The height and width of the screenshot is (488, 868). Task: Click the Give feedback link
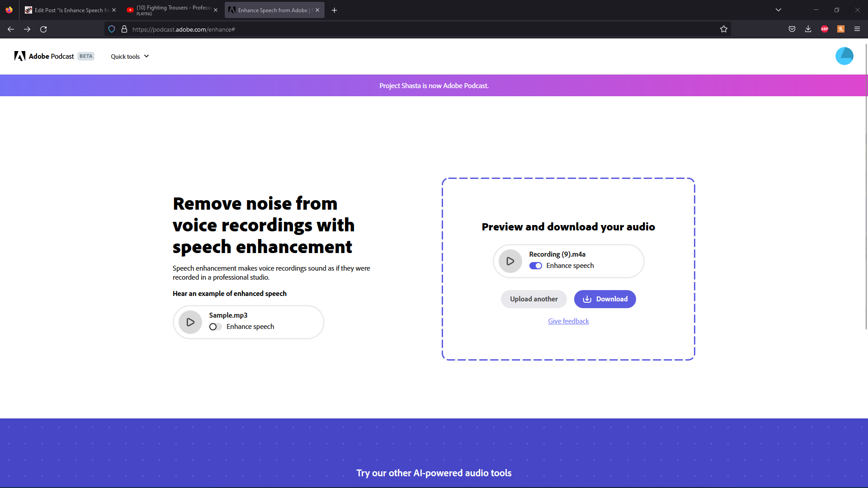(x=568, y=321)
